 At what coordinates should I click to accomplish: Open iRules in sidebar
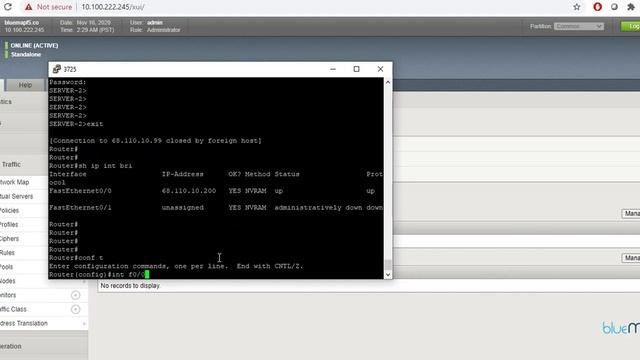click(x=7, y=253)
